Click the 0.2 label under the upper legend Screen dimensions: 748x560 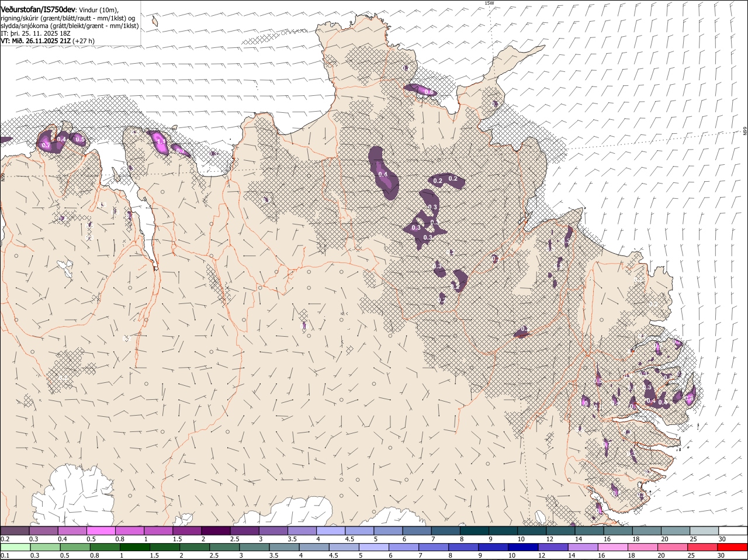[x=4, y=539]
